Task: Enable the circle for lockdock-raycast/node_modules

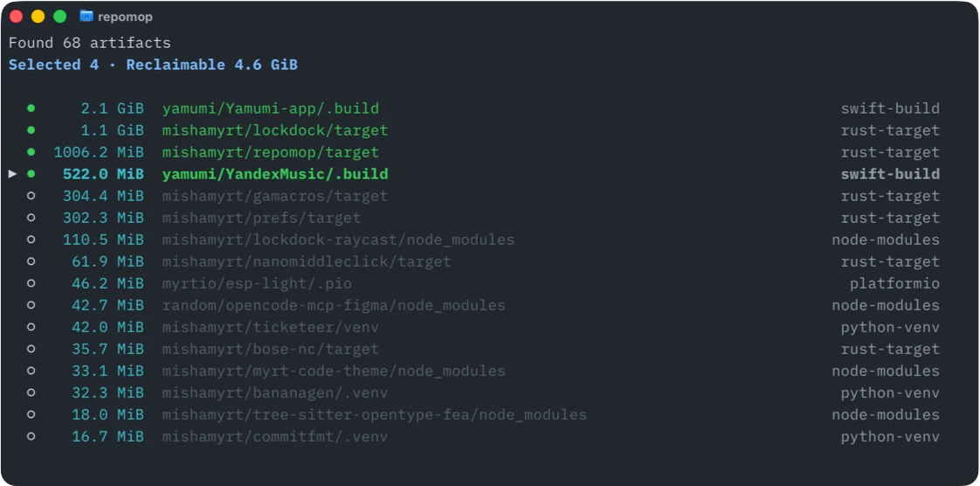Action: [31, 240]
